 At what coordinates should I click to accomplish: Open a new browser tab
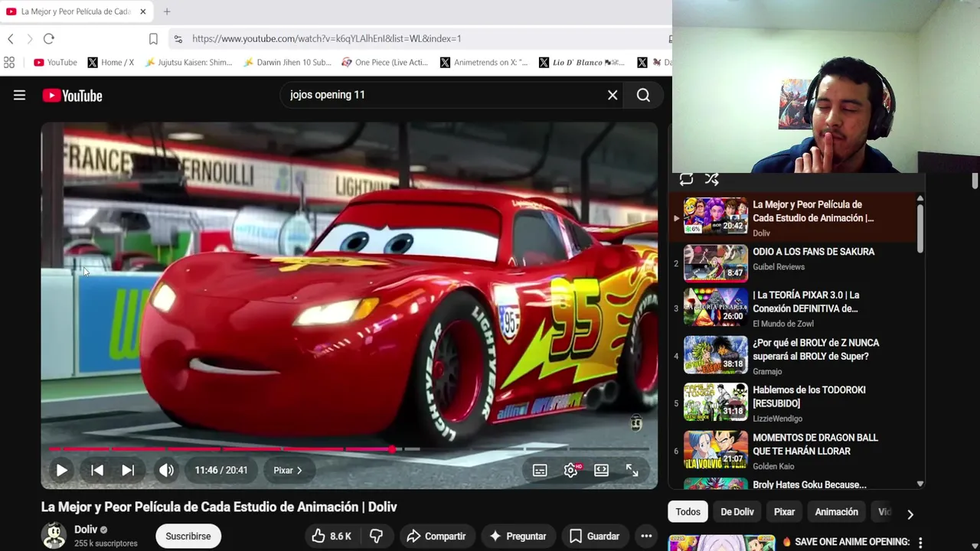pos(167,11)
